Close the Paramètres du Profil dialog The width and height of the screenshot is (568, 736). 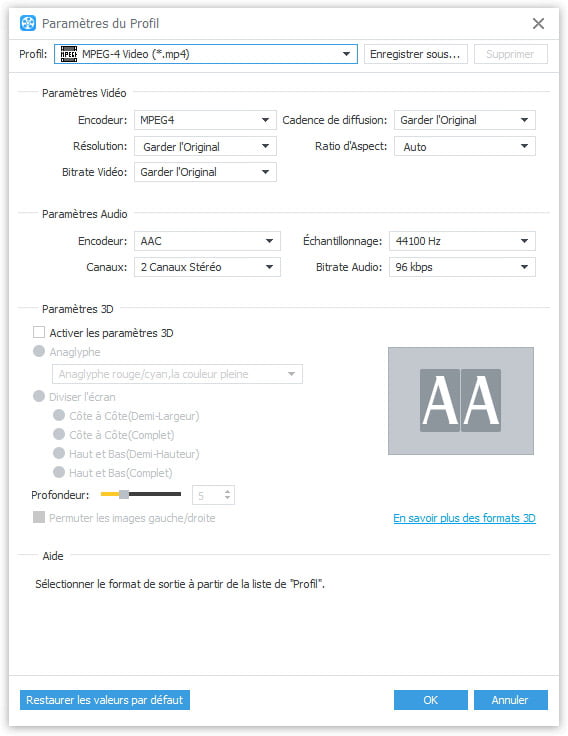[x=538, y=23]
